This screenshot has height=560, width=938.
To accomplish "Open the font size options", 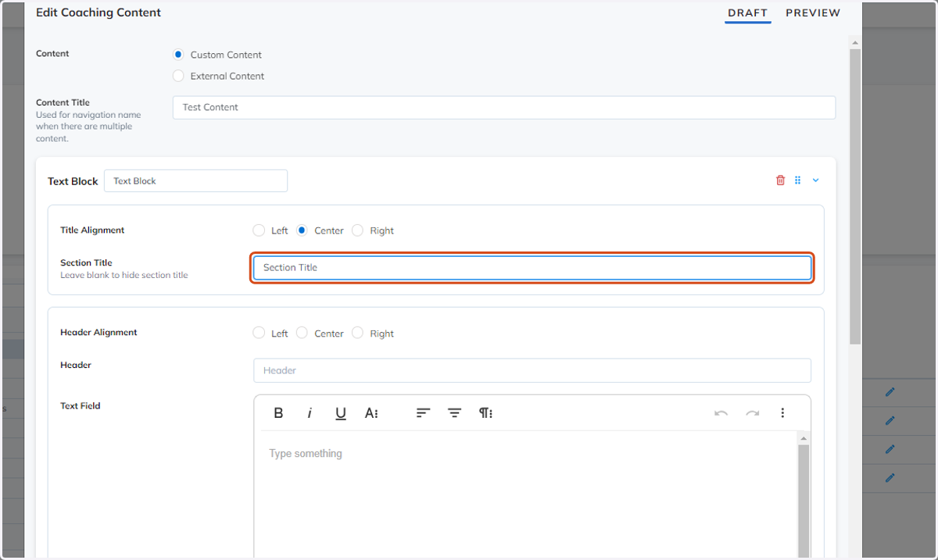I will point(372,413).
